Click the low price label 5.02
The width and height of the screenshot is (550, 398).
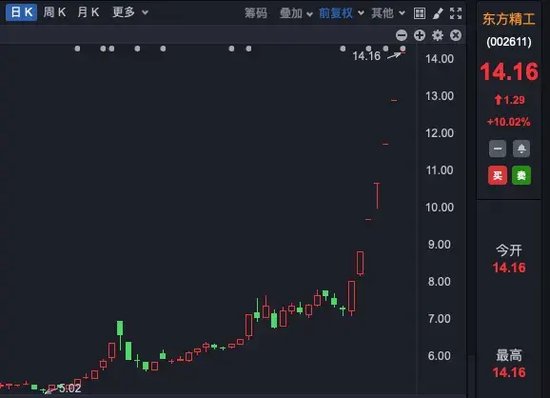pos(70,388)
